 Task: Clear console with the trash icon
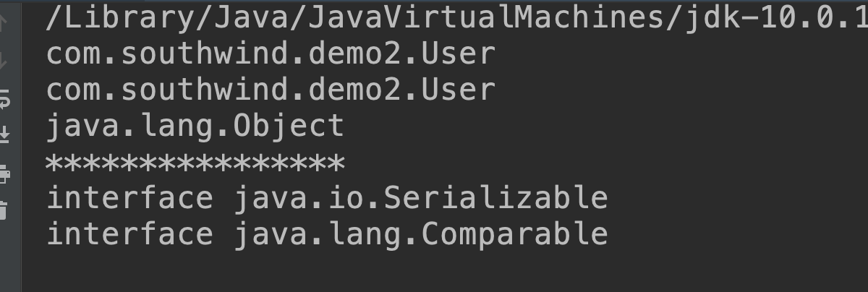coord(3,210)
